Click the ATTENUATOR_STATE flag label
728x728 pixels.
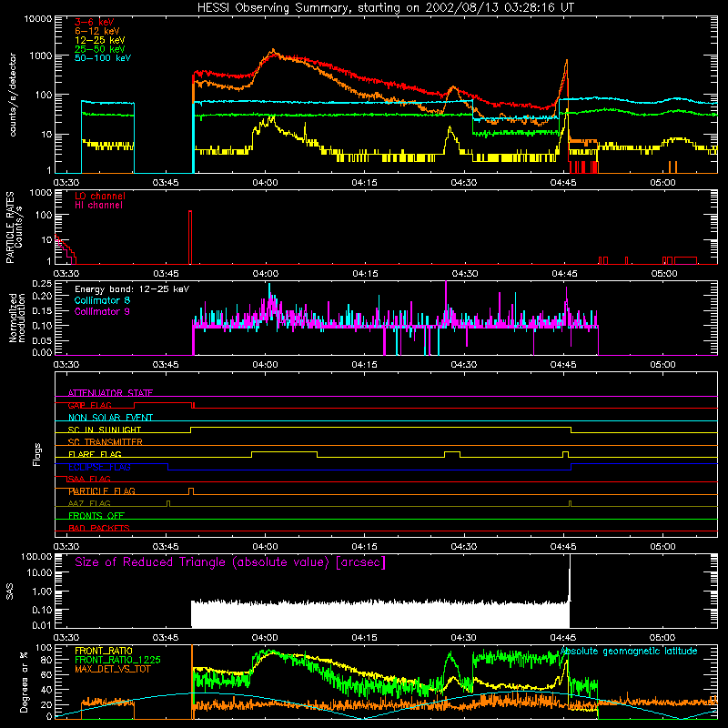coord(110,393)
